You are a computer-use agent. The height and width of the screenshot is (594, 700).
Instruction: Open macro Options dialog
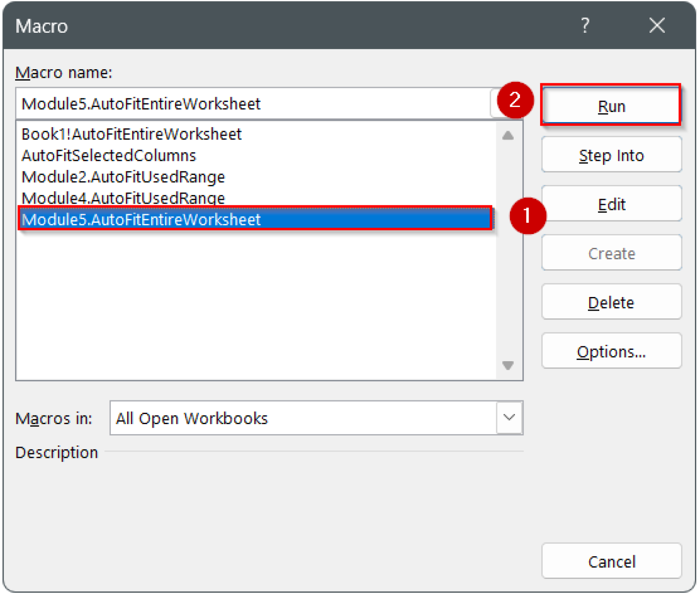pyautogui.click(x=611, y=351)
